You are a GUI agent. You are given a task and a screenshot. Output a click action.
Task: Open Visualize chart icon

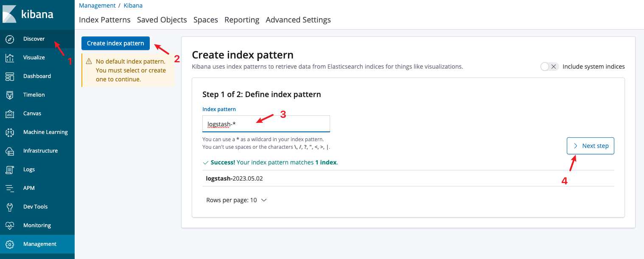[10, 58]
